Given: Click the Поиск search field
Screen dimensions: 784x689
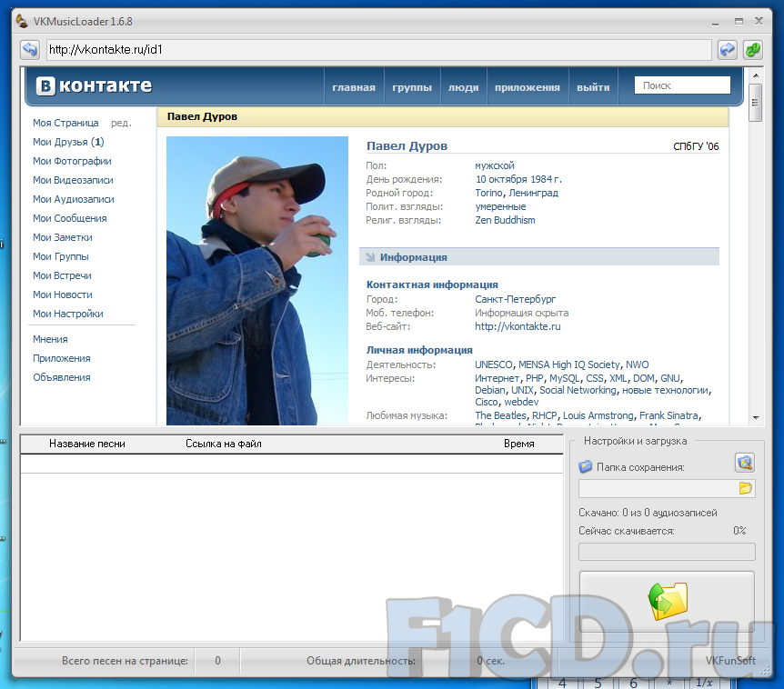Looking at the screenshot, I should pos(682,85).
